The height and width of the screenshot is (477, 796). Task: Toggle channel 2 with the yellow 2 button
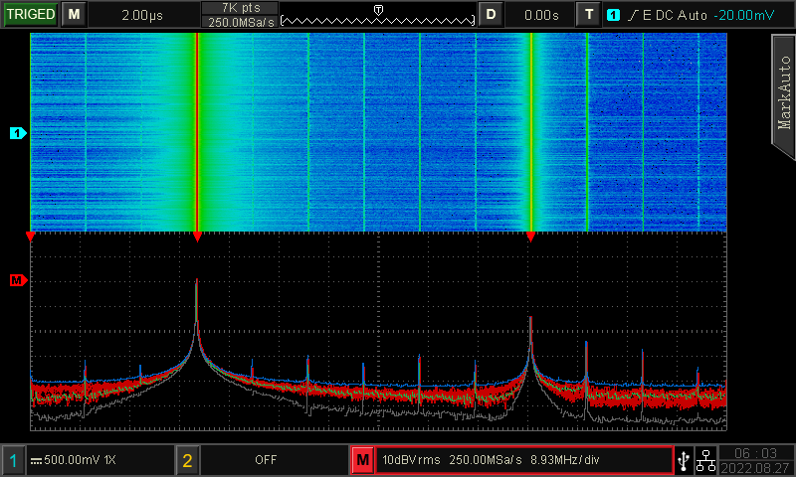186,461
